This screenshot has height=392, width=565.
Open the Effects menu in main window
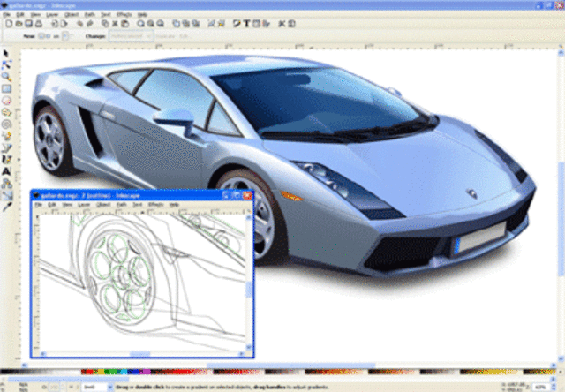pyautogui.click(x=124, y=14)
